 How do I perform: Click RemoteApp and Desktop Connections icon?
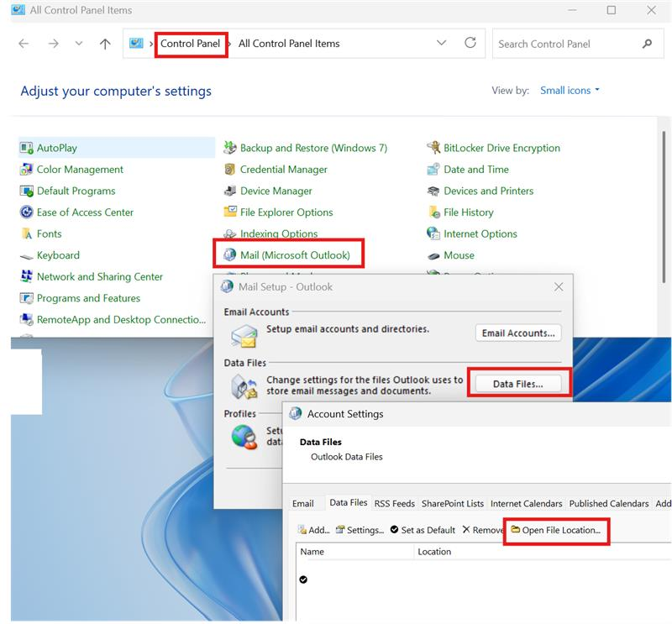pyautogui.click(x=27, y=320)
